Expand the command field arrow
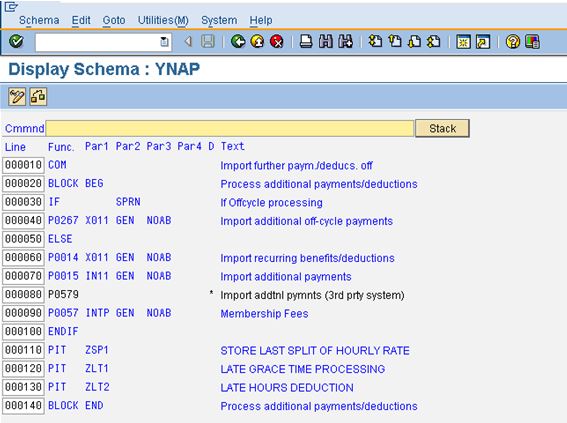This screenshot has height=423, width=567. pos(188,42)
